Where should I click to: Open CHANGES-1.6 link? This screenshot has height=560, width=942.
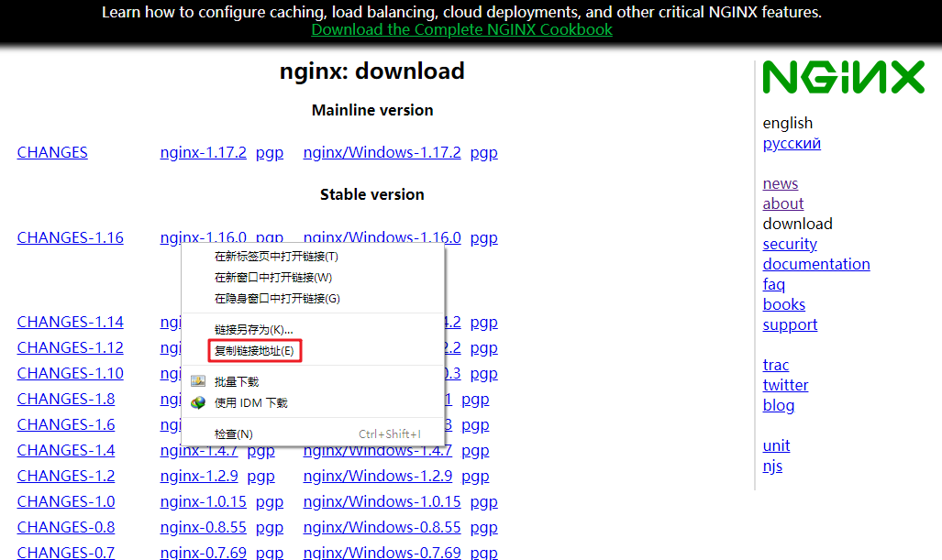66,425
